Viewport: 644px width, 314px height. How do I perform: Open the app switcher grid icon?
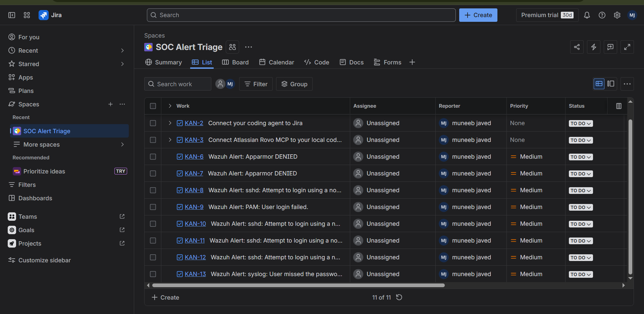pyautogui.click(x=27, y=15)
